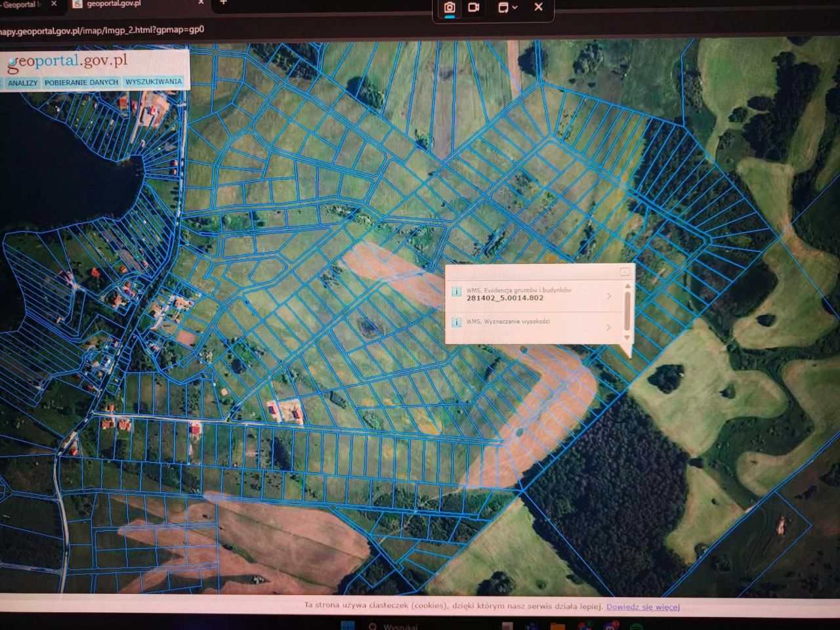
Task: Click info icon beside Ewidencja gruntów i budynków
Action: [x=456, y=291]
